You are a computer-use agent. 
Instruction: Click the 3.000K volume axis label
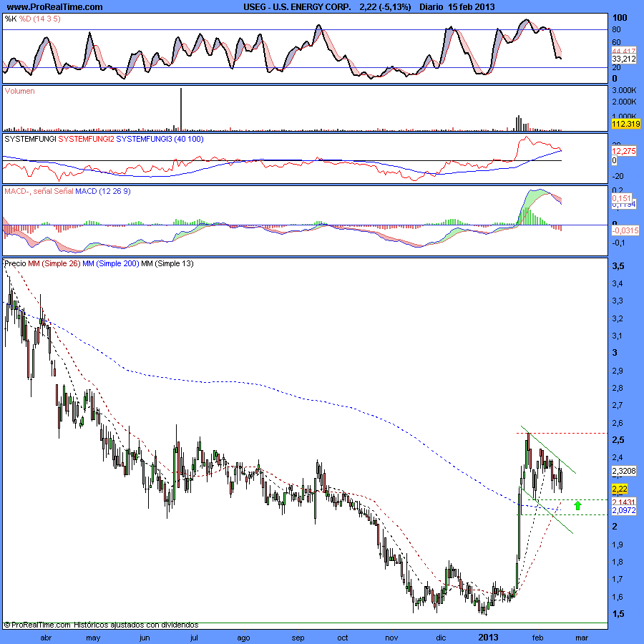pos(624,90)
